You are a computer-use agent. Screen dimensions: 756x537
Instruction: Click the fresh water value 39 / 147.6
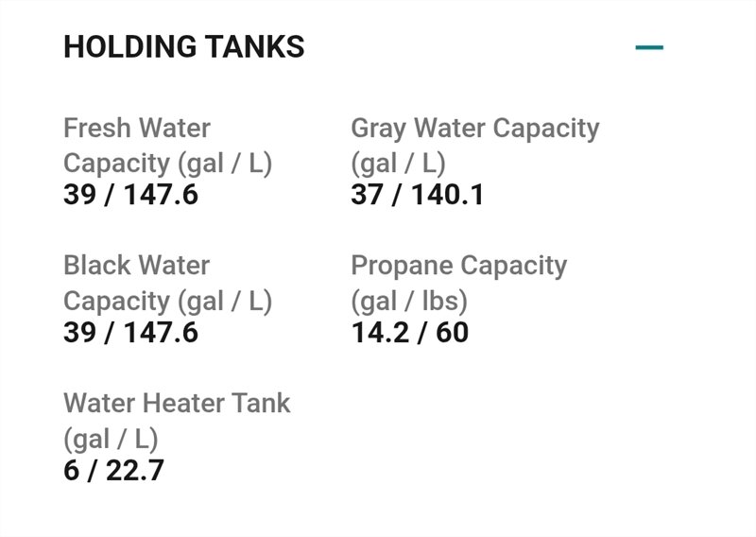tap(130, 195)
